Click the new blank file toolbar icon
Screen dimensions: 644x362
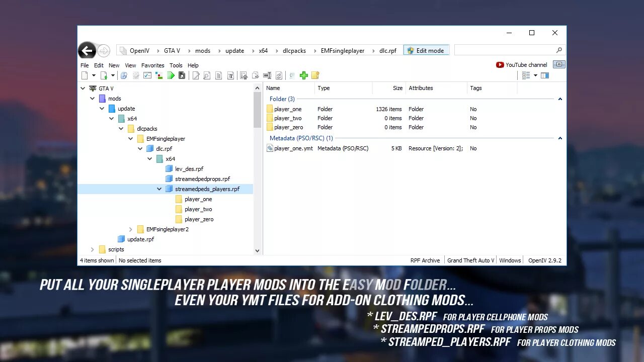85,75
